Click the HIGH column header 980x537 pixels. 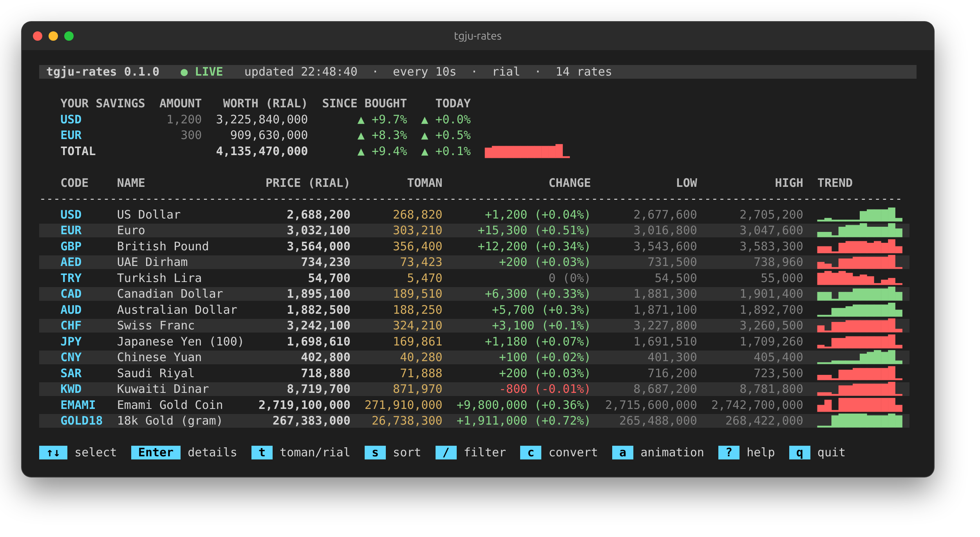pyautogui.click(x=789, y=183)
